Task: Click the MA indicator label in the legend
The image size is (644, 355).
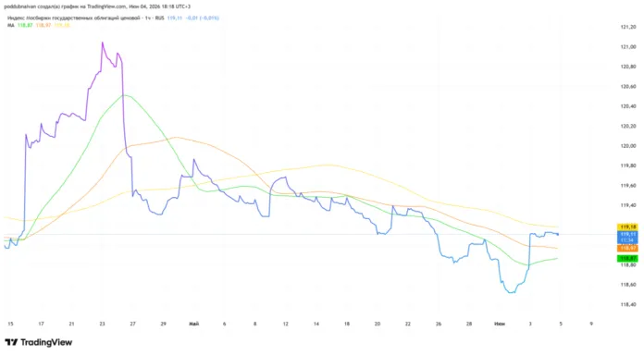Action: pos(11,26)
